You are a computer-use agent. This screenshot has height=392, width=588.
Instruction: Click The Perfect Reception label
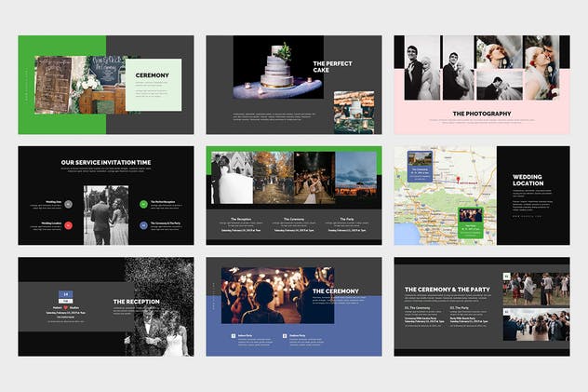[163, 202]
